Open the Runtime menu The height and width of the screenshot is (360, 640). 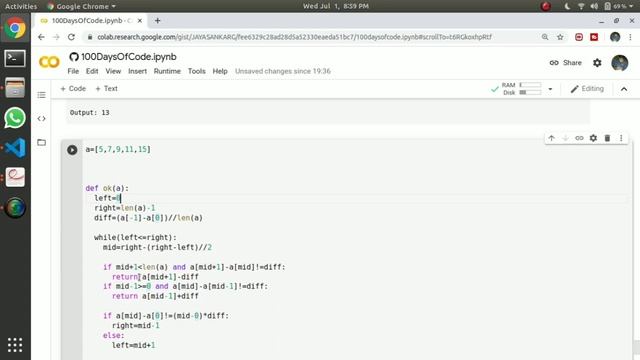[x=167, y=71]
